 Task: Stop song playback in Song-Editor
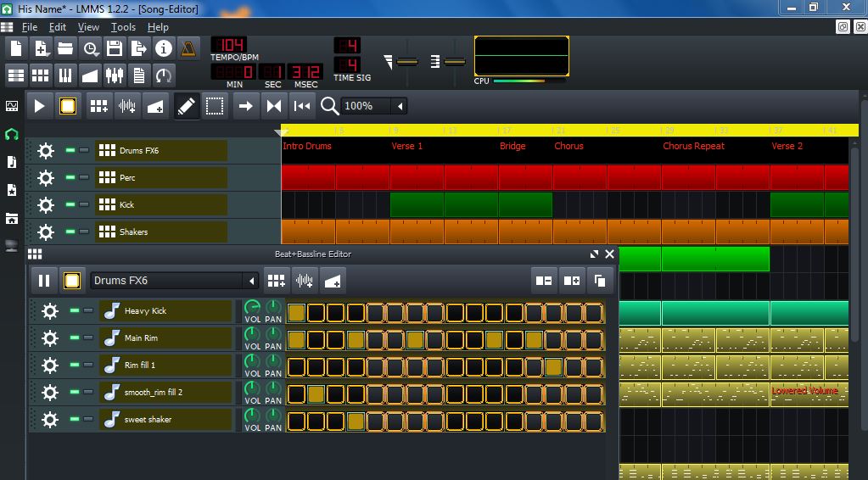click(x=68, y=106)
